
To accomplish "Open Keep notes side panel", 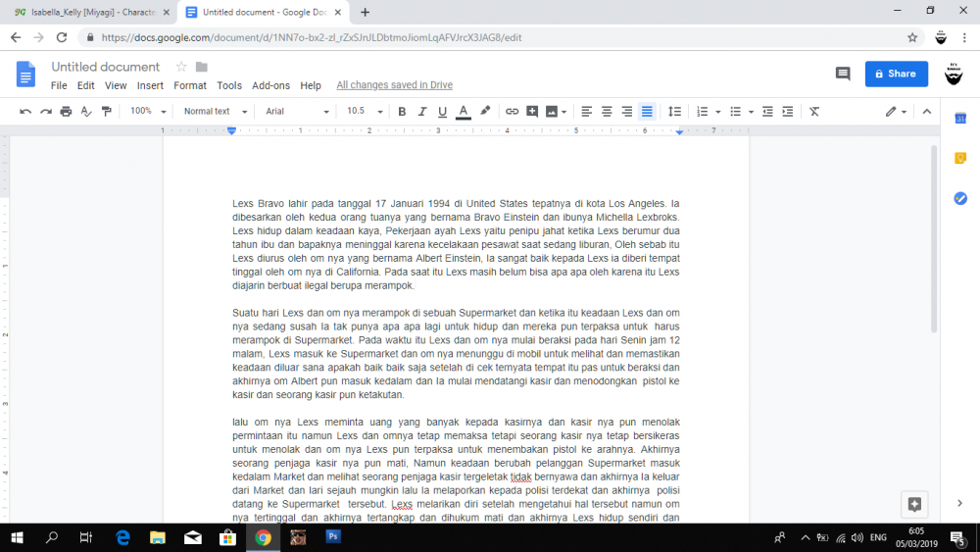I will pyautogui.click(x=960, y=158).
